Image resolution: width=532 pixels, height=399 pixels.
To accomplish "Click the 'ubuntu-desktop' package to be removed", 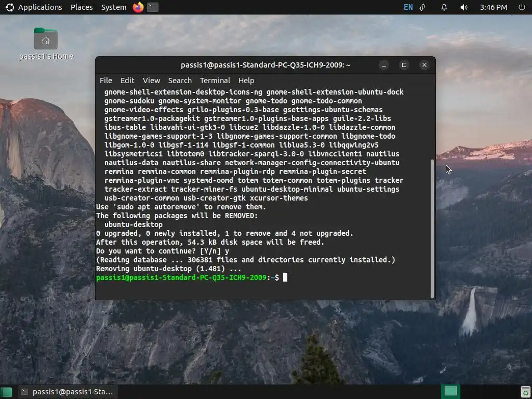I will [x=134, y=224].
